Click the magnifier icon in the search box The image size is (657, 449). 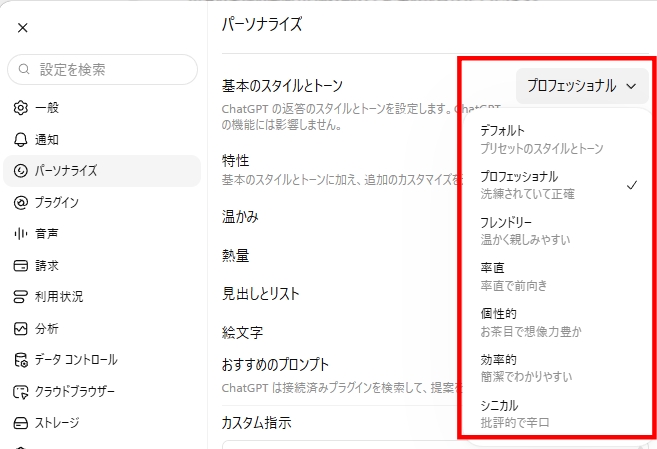[24, 69]
